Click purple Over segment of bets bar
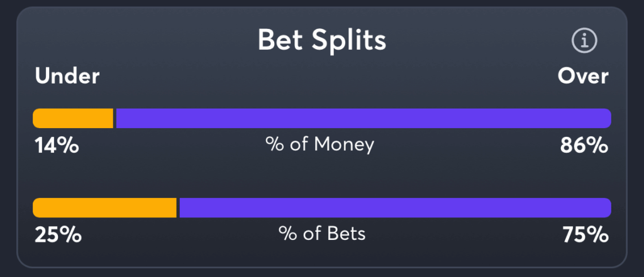644x277 pixels. tap(395, 208)
